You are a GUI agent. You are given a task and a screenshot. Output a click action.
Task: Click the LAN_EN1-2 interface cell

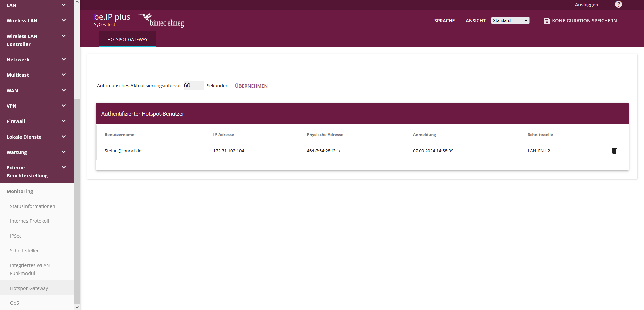tap(539, 151)
